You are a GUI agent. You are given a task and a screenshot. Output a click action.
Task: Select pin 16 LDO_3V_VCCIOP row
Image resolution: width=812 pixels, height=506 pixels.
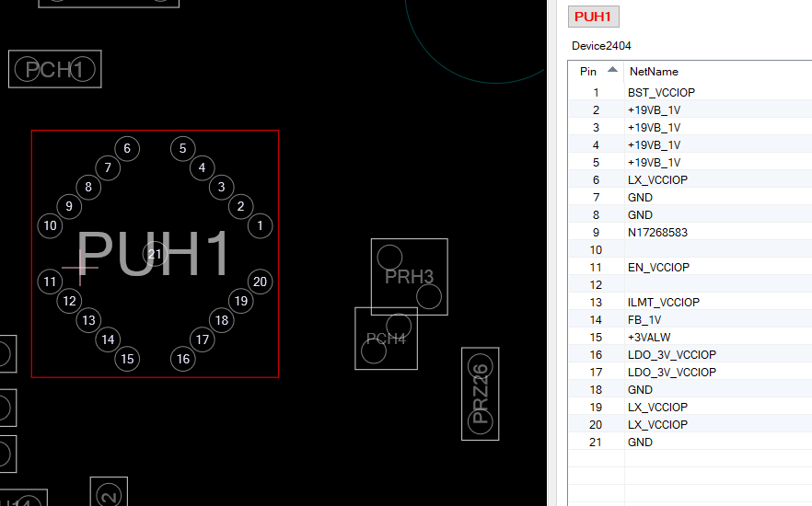(690, 355)
